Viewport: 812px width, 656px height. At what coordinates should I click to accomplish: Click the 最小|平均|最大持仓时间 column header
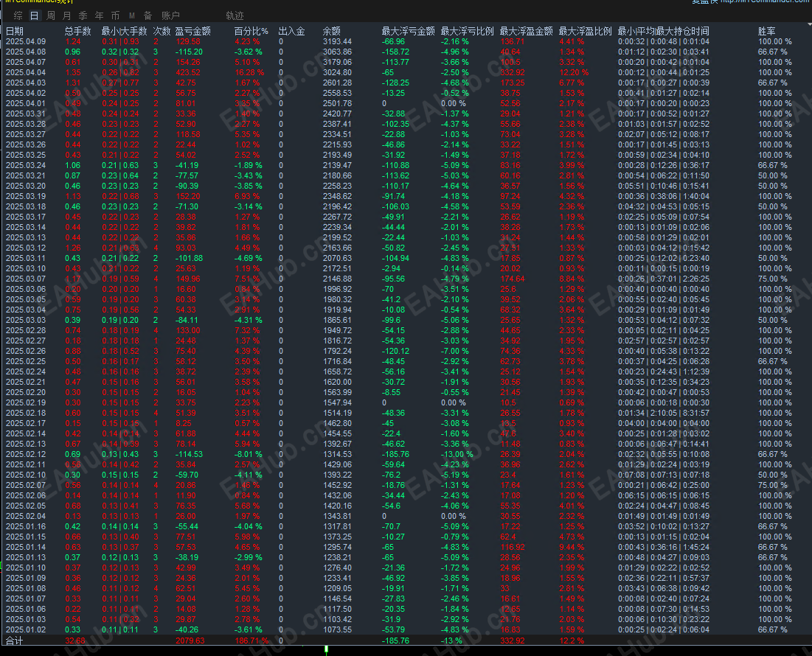coord(663,31)
